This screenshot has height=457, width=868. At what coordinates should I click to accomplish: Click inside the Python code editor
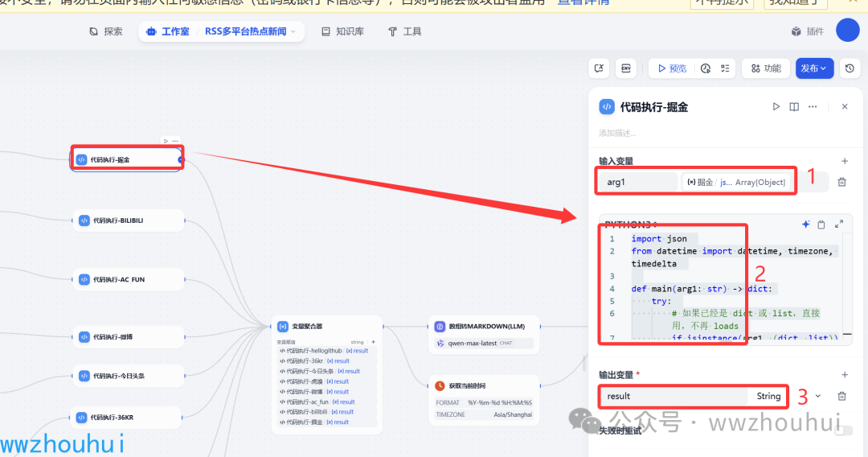pyautogui.click(x=725, y=287)
